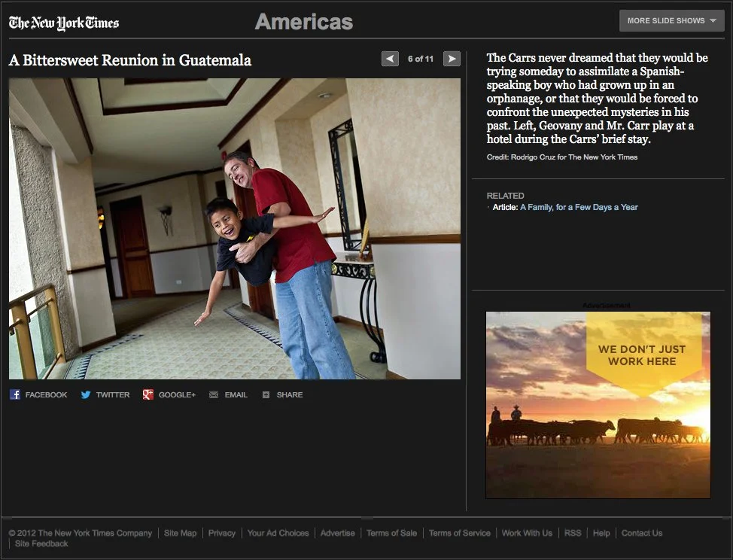
Task: Share the photo via Twitter
Action: coord(105,394)
